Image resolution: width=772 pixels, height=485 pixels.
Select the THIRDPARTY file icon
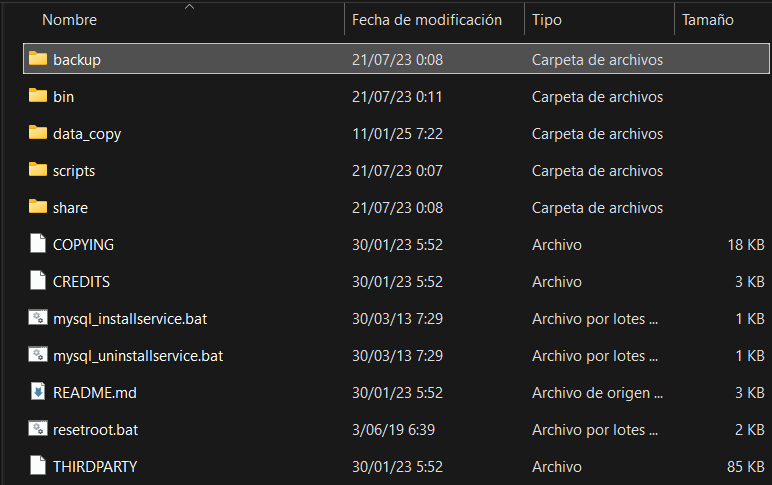pos(38,465)
